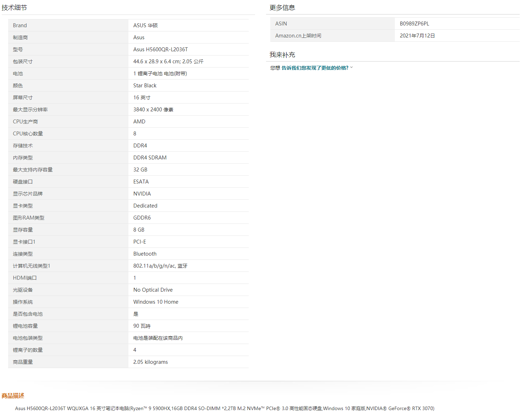
Task: Select the listing date 2021年7月12日
Action: pos(417,36)
